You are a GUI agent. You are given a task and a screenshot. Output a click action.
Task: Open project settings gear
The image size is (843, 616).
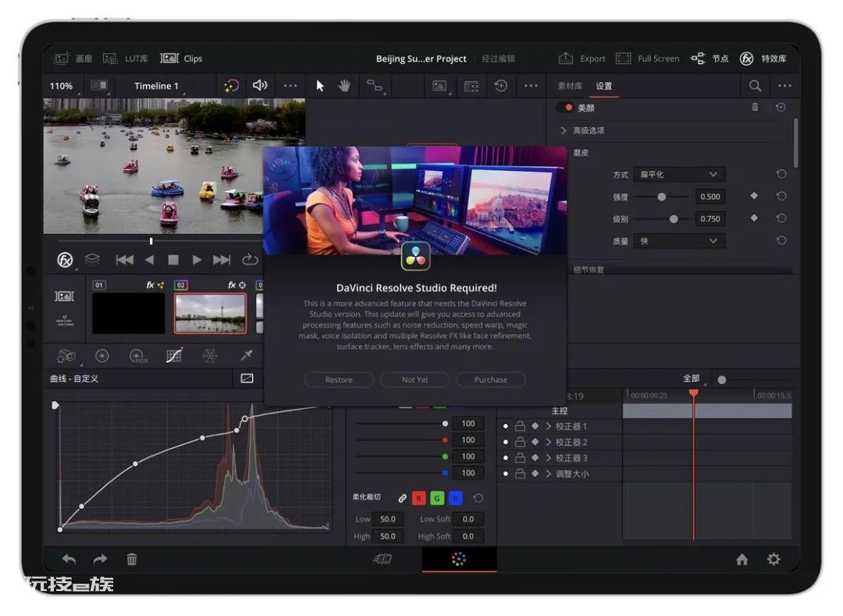[x=774, y=560]
